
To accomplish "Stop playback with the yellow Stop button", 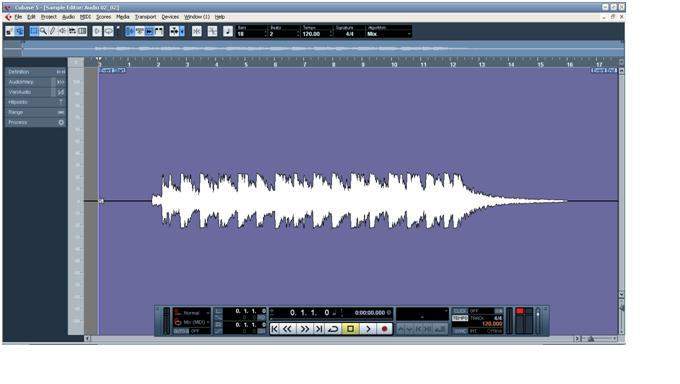I will 350,329.
